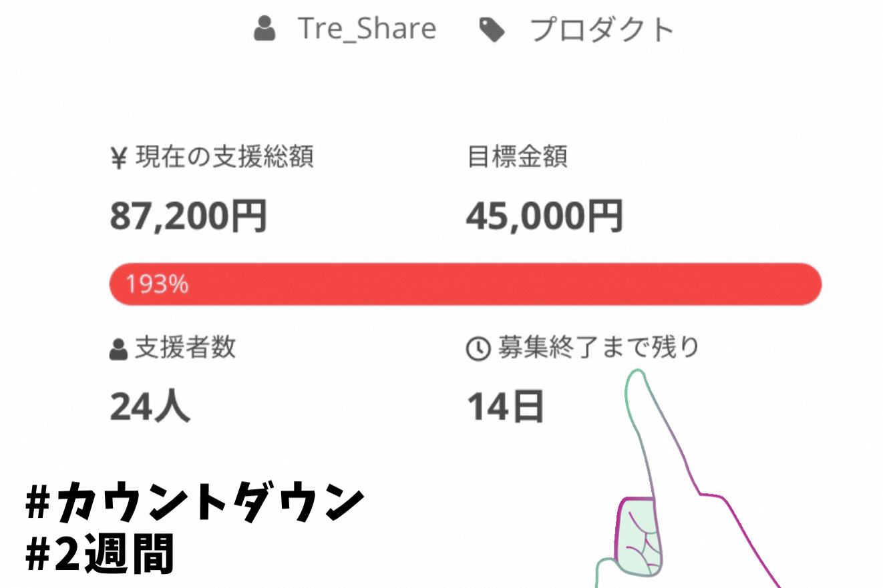Click the 87,200円 total amount
883x588 pixels.
[x=188, y=216]
